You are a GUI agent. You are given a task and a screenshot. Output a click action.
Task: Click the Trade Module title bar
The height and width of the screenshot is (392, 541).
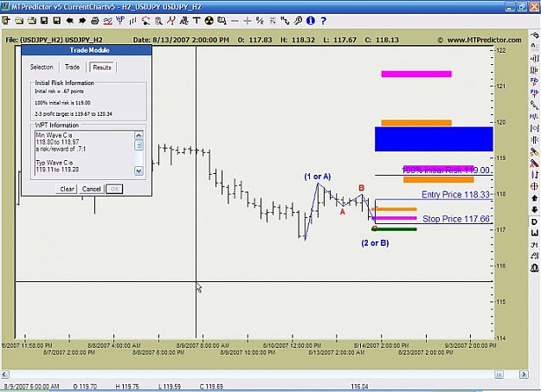tap(87, 50)
